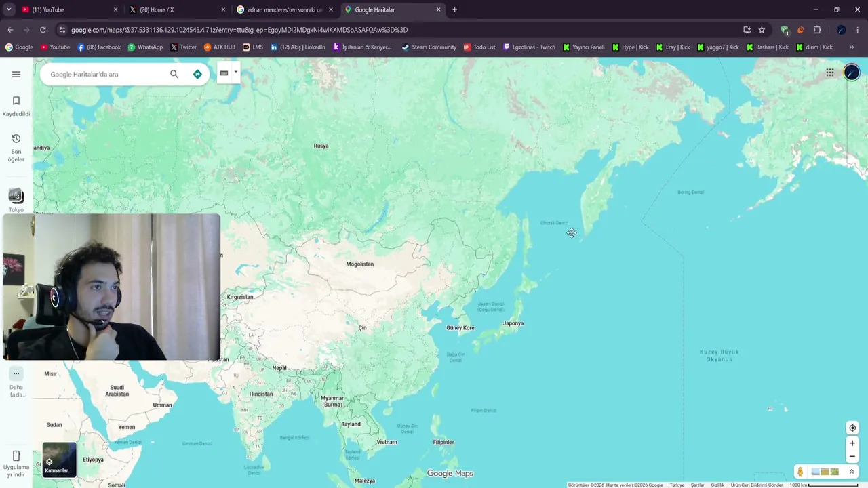Open the Google Maps hamburger menu
Viewport: 868px width, 488px height.
pos(16,74)
